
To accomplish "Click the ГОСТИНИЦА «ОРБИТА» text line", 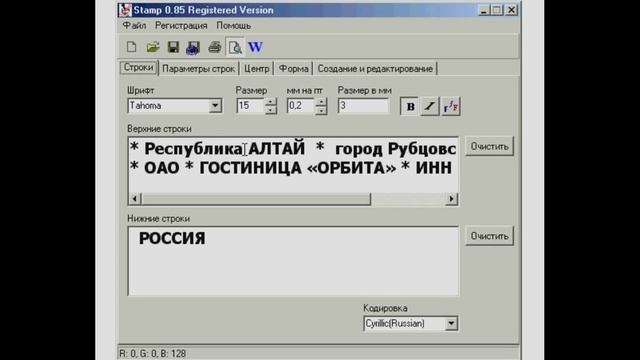I will [298, 168].
